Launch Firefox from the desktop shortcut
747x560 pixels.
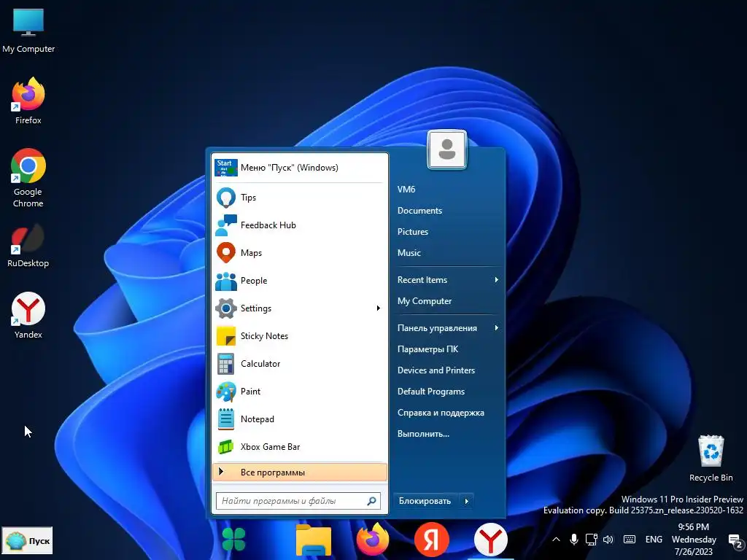coord(28,101)
